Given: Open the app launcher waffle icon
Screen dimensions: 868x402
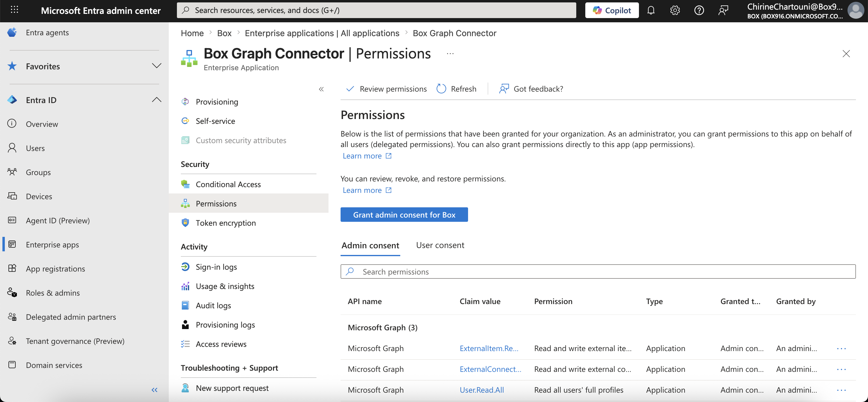Looking at the screenshot, I should pyautogui.click(x=14, y=10).
